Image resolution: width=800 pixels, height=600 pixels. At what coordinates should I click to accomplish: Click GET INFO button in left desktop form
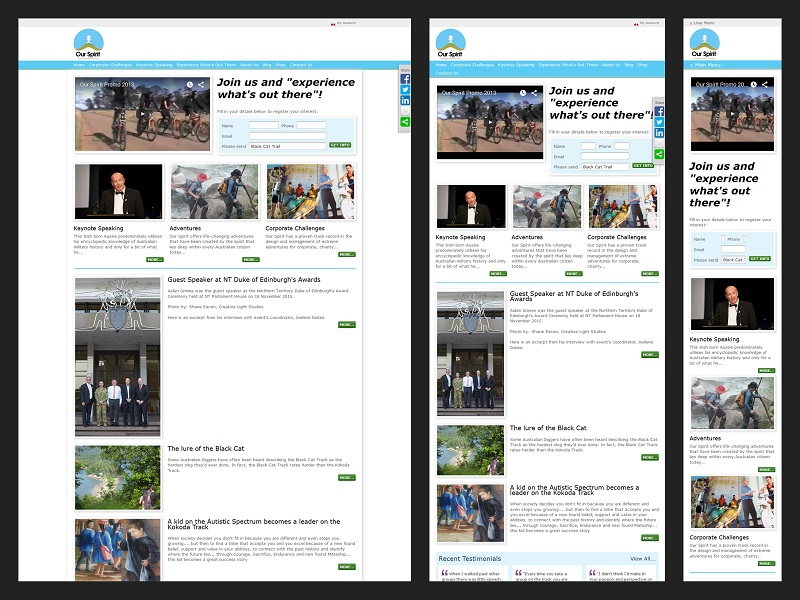coord(340,145)
